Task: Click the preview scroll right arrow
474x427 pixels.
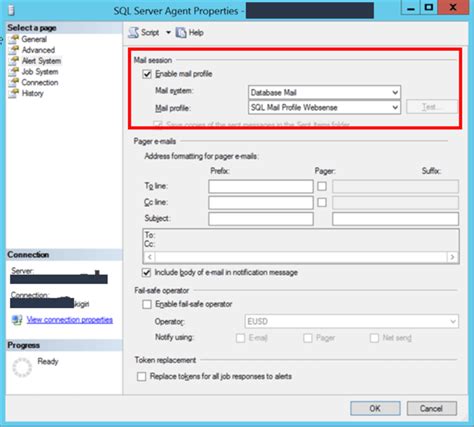Action: click(452, 257)
